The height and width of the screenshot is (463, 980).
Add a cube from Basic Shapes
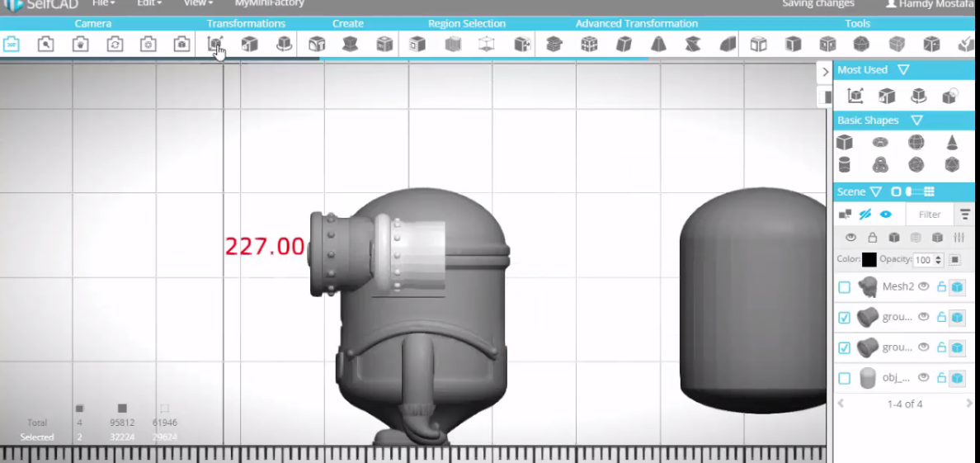tap(845, 143)
